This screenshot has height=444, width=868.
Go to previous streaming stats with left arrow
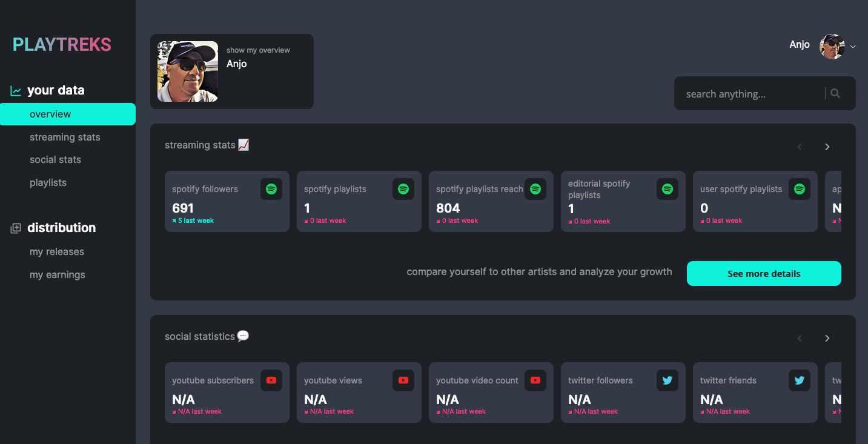point(800,147)
